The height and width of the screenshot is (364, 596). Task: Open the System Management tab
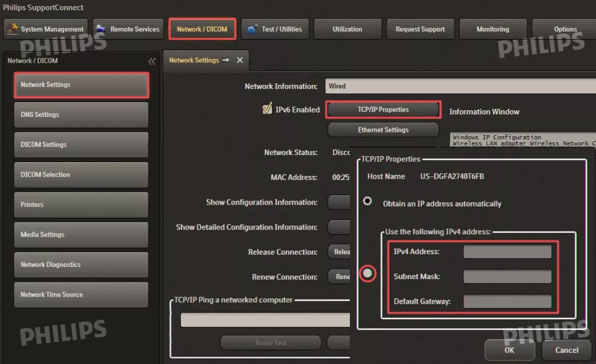click(x=46, y=29)
